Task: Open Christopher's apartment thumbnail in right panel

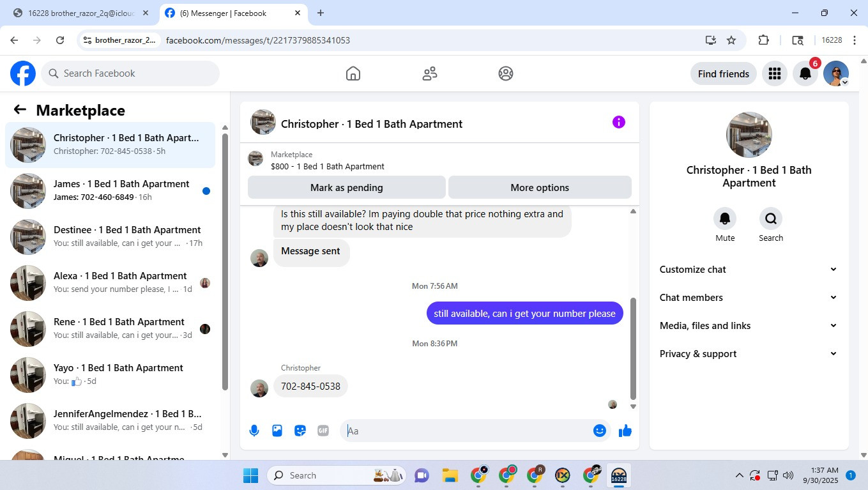Action: tap(749, 135)
